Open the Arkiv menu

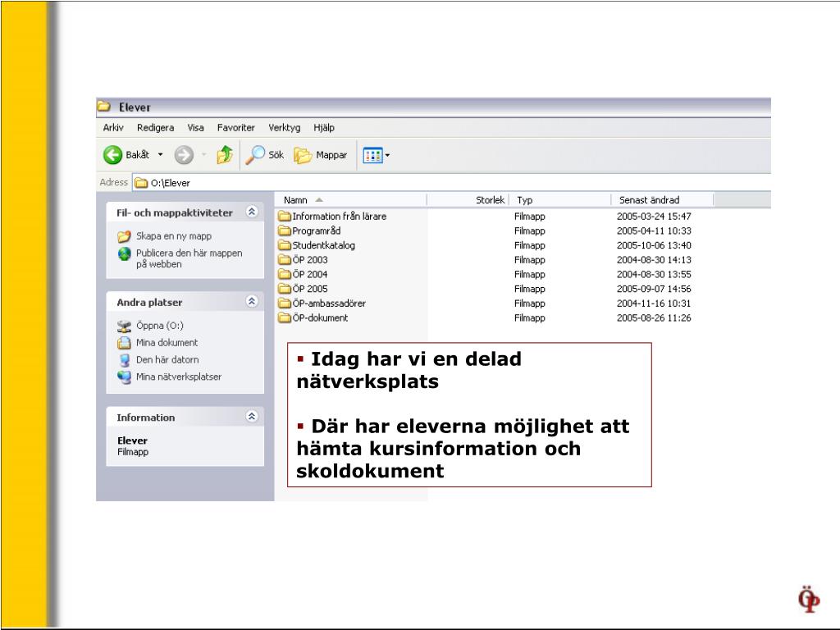(x=113, y=127)
